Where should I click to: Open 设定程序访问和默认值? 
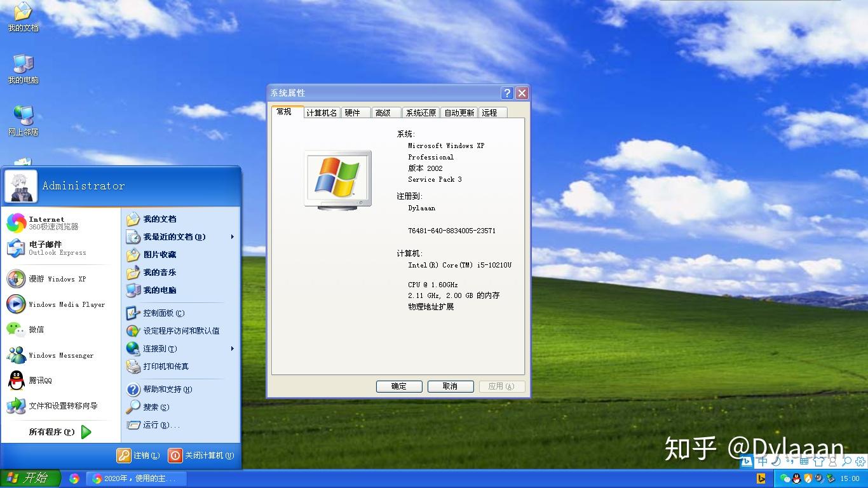[x=180, y=331]
